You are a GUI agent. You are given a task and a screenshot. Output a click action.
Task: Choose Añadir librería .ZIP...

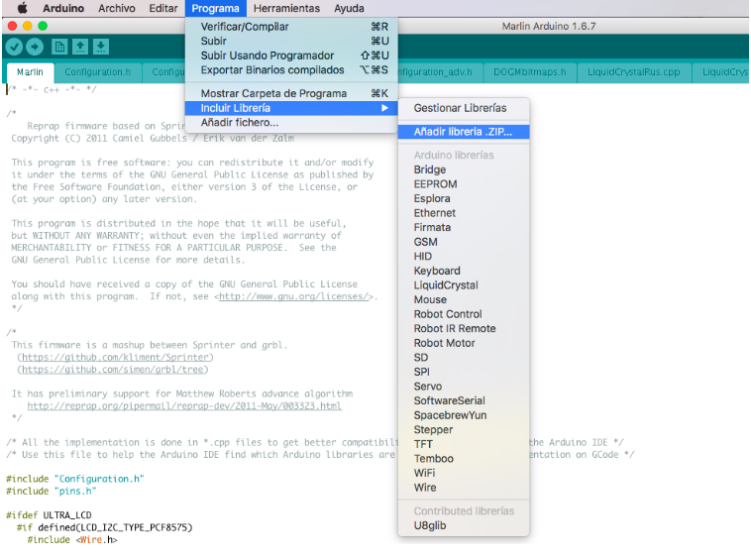(463, 132)
